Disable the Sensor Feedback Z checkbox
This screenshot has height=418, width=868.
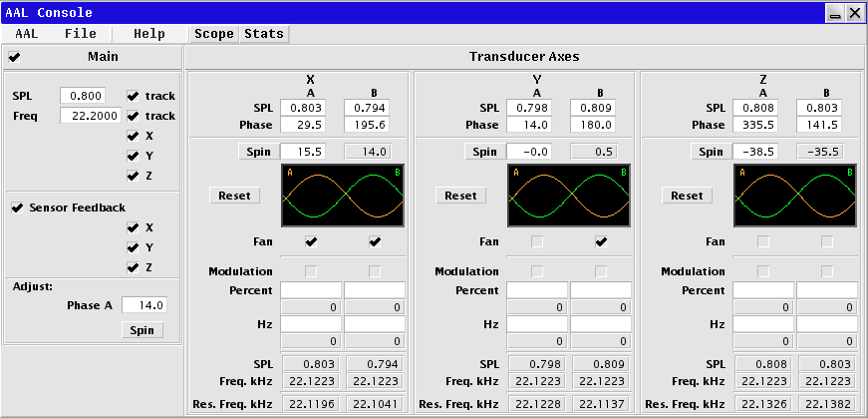[x=133, y=267]
